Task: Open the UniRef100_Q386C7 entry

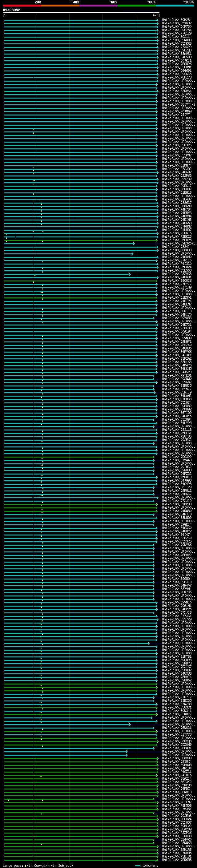Action: tap(177, 203)
